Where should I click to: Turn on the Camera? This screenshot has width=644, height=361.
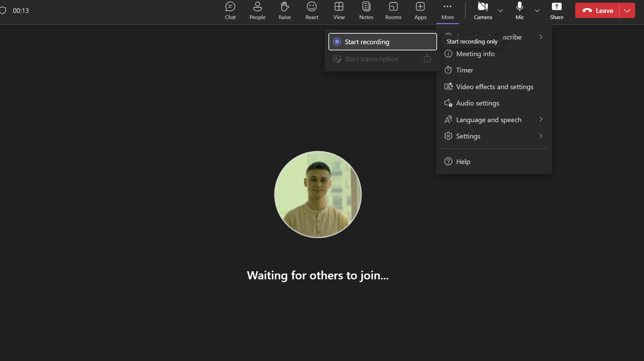pyautogui.click(x=483, y=11)
